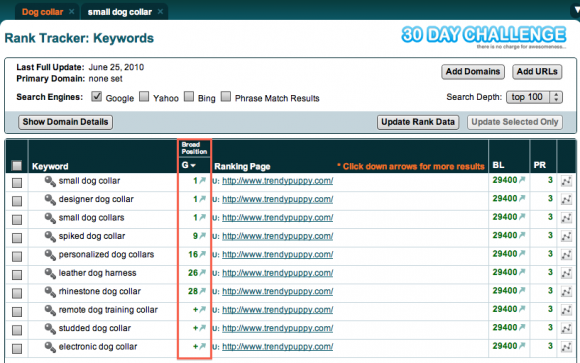Click the magnifier icon beside personalized dog collars
The image size is (580, 363).
pyautogui.click(x=50, y=255)
